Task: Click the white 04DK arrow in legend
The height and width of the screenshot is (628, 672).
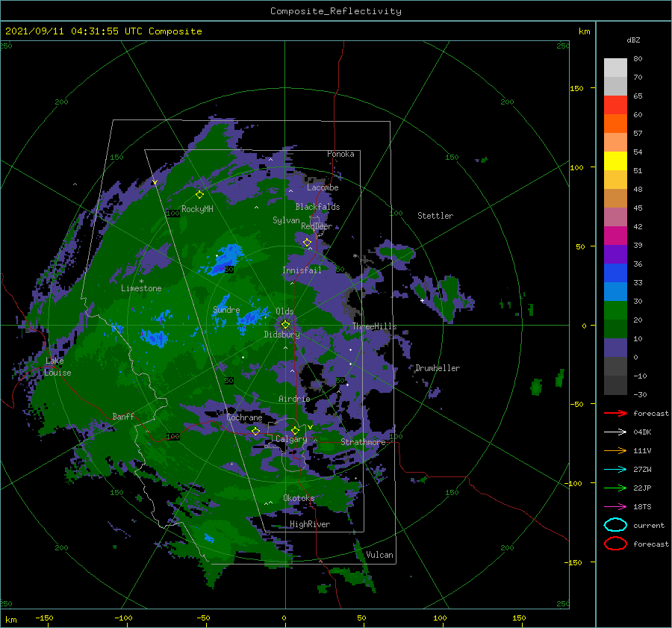Action: (615, 432)
